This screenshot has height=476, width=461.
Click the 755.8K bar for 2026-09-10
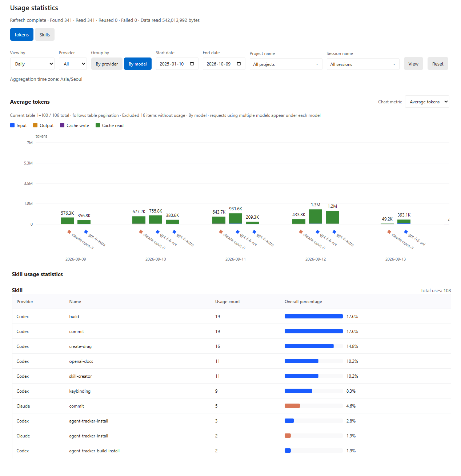(156, 220)
